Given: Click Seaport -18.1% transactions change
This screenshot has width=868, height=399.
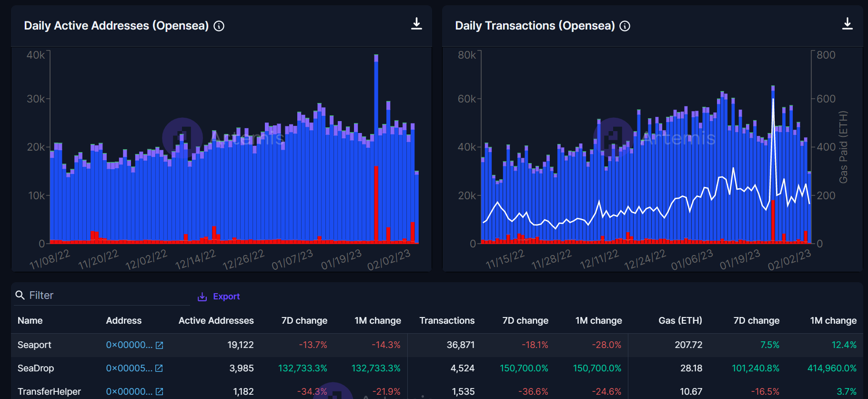Looking at the screenshot, I should click(x=535, y=345).
